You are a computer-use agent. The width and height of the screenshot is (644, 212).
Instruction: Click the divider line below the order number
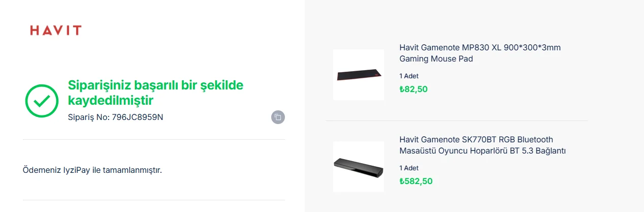click(x=154, y=139)
